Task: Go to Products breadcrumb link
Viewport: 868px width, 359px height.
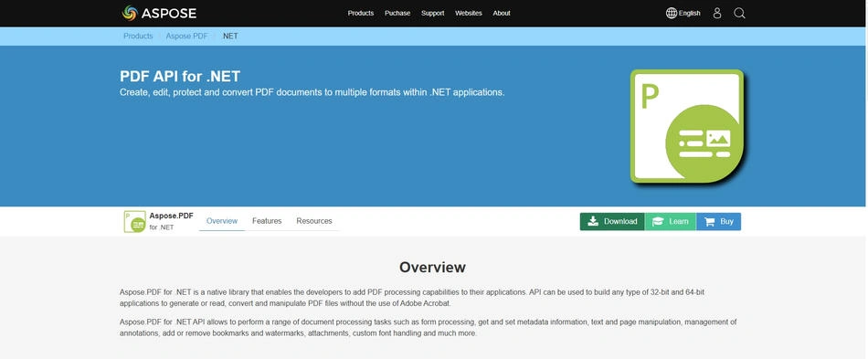Action: coord(138,36)
